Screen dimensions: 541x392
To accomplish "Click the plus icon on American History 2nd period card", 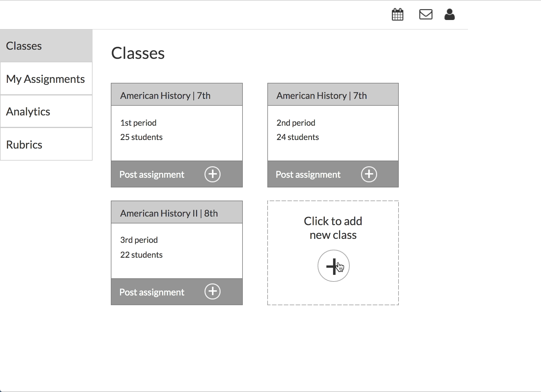I will point(369,174).
